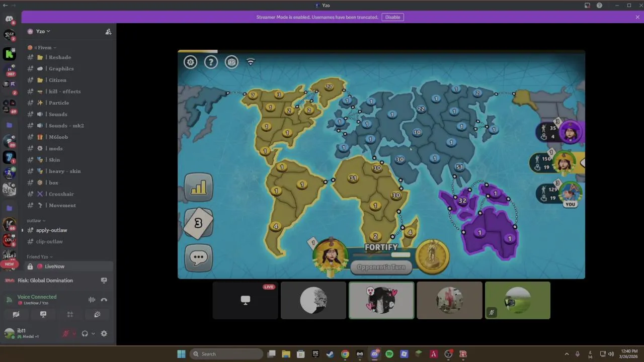Share your screen in voice panel
644x362 pixels.
pos(43,314)
